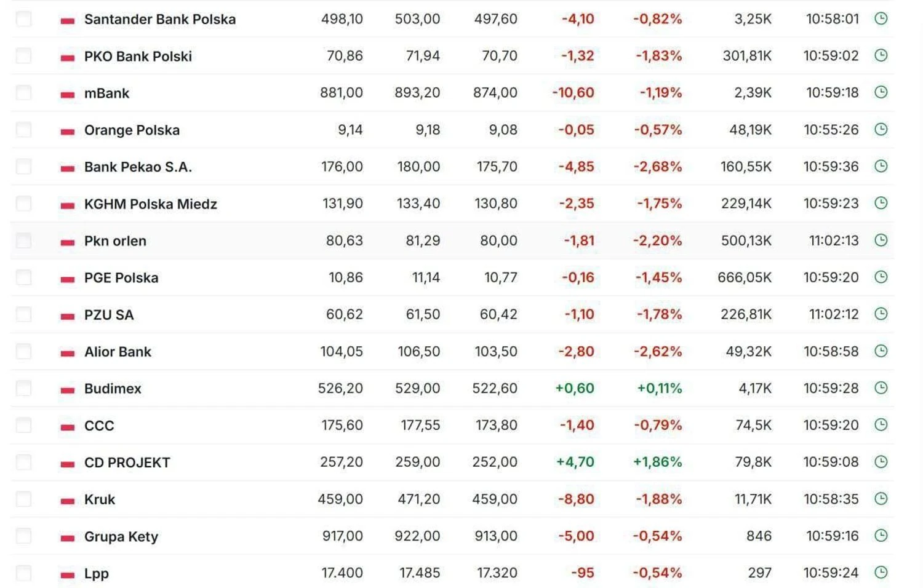Open the Bank Pekao S.A. stock link
Screen dimensions: 923x588
pos(138,167)
